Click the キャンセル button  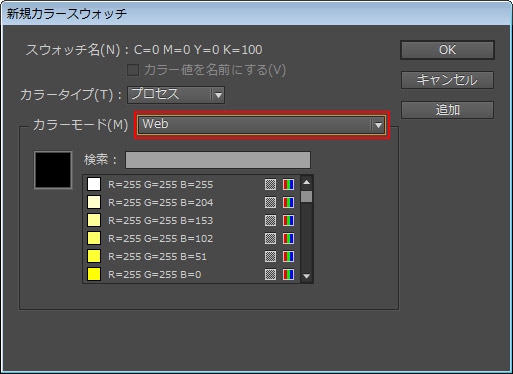[x=447, y=80]
